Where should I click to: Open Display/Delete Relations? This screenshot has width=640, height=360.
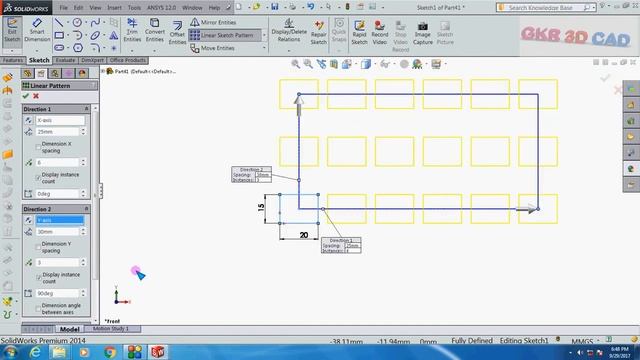[x=289, y=31]
